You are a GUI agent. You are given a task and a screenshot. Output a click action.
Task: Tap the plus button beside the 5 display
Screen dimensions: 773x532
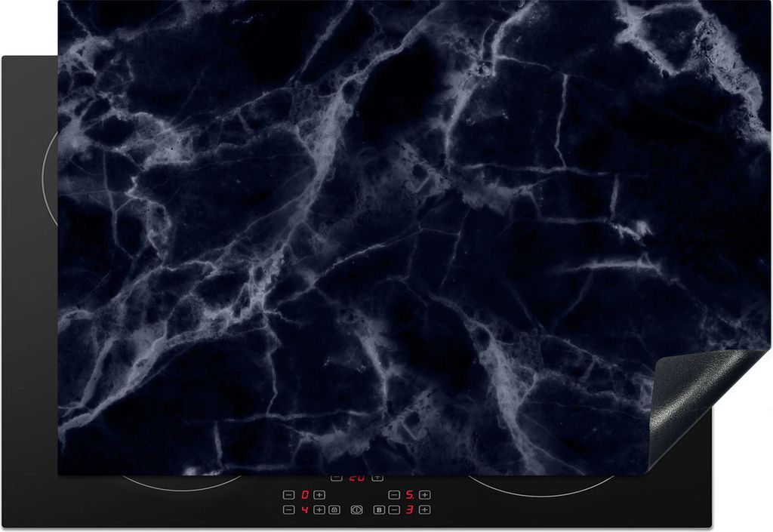424,494
